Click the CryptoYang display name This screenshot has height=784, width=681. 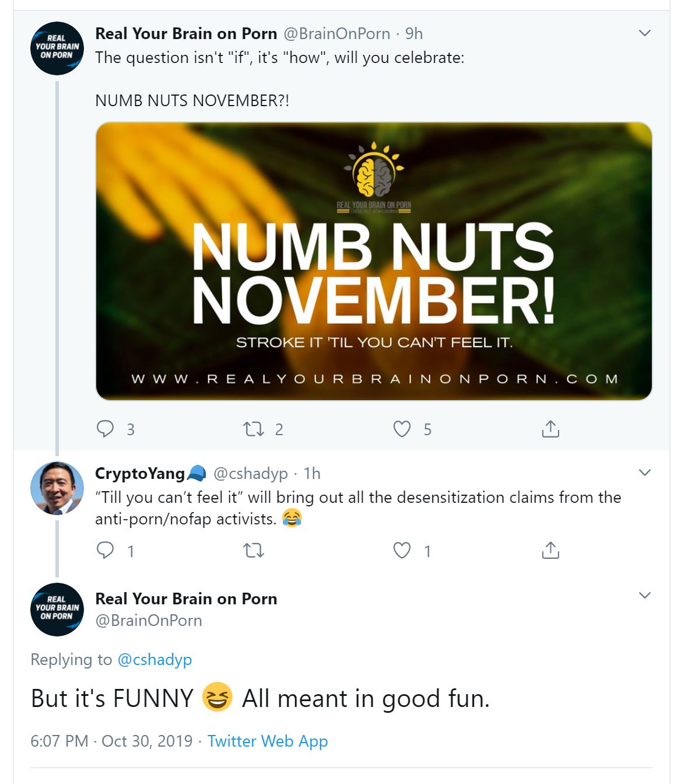(140, 473)
